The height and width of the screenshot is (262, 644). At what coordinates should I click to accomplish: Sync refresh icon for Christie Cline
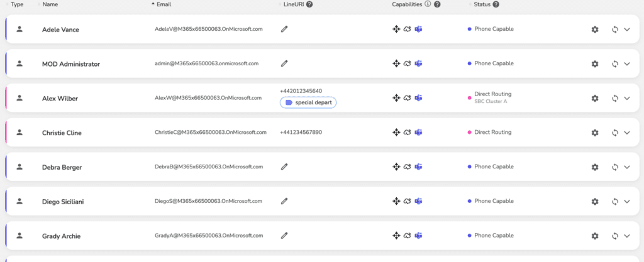point(615,133)
